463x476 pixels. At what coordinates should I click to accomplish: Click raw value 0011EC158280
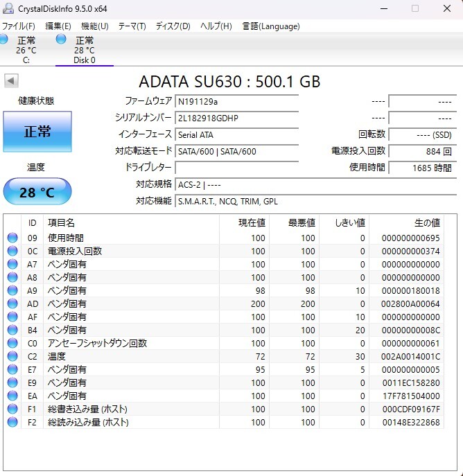pyautogui.click(x=411, y=382)
